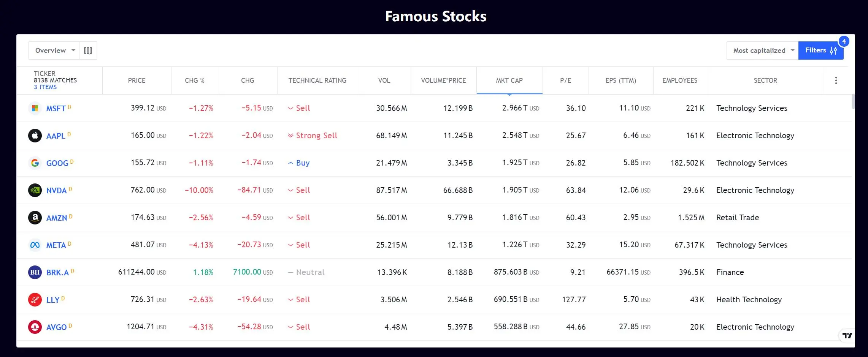Screen dimensions: 868x357
Task: Click the Meta logo icon for META
Action: click(35, 245)
